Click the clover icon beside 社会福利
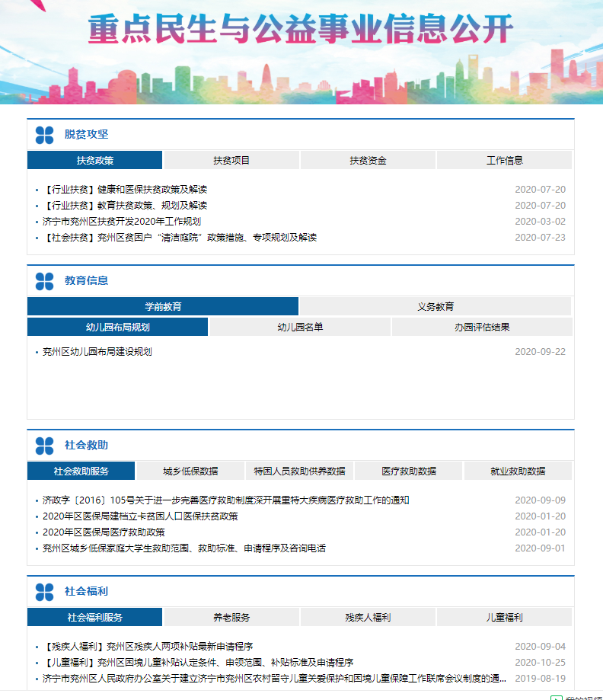 (44, 592)
